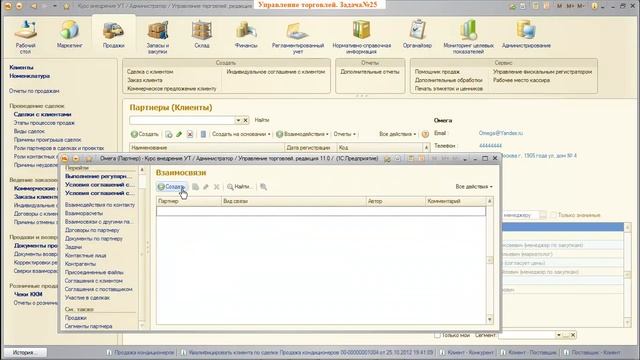This screenshot has height=360, width=640.
Task: Clear the Партнеры search field with X
Action: point(246,120)
